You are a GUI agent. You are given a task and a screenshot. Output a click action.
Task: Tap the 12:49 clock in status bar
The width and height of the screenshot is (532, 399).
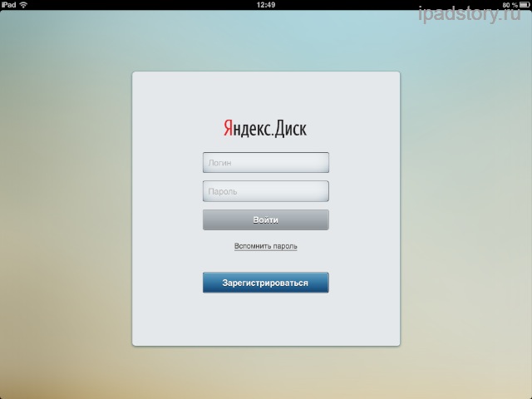tap(266, 5)
